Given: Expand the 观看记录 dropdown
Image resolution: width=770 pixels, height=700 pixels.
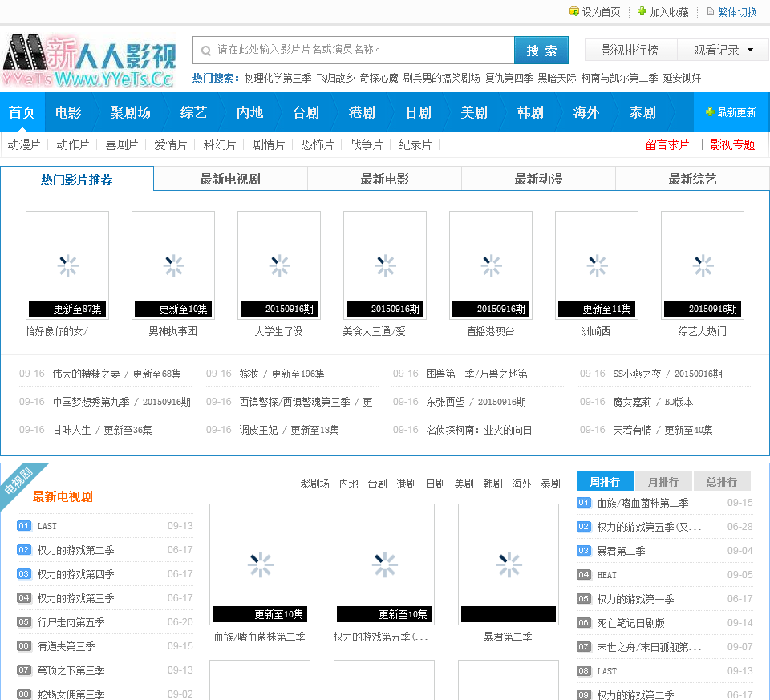Looking at the screenshot, I should [724, 50].
